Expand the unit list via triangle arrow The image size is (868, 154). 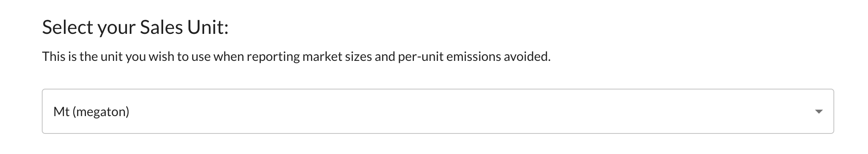[819, 112]
